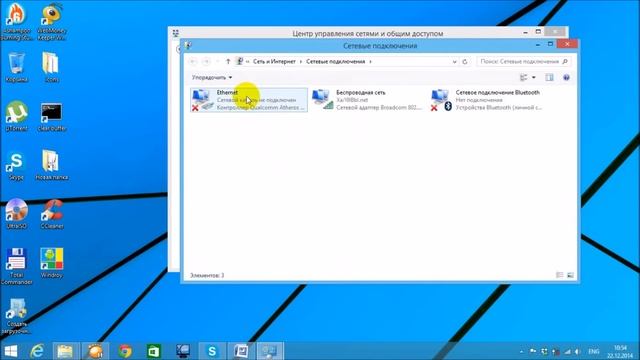Open Skype from the taskbar

click(x=212, y=351)
